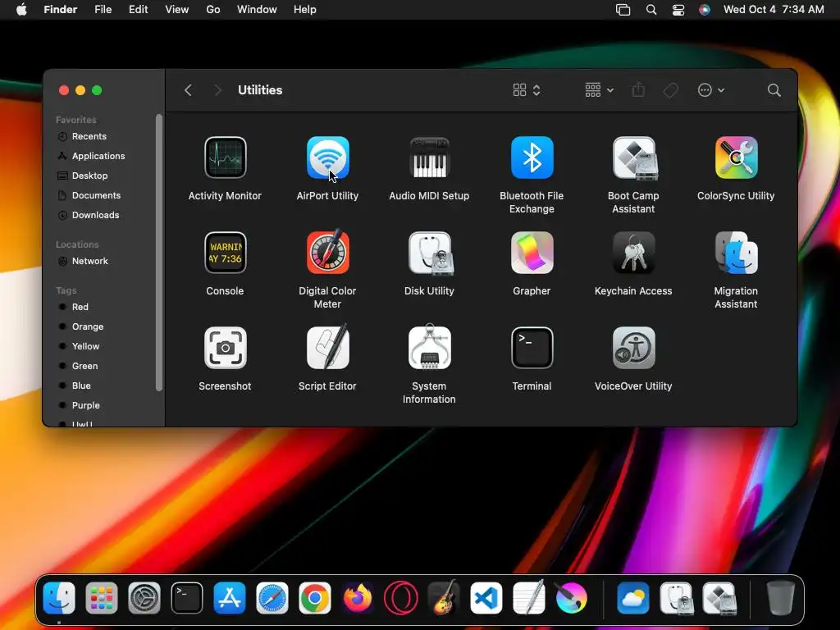The width and height of the screenshot is (840, 630).
Task: Click the Siri menu bar icon
Action: coord(705,10)
